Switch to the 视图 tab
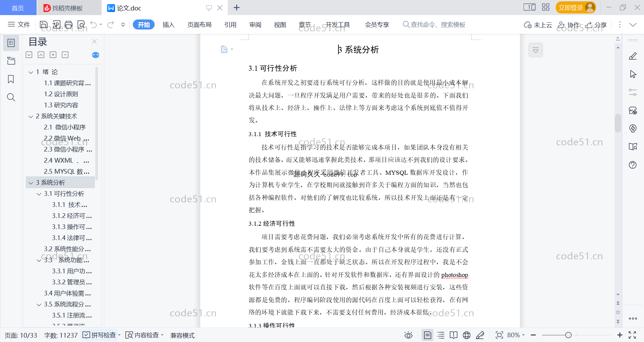This screenshot has width=644, height=342. pos(280,24)
